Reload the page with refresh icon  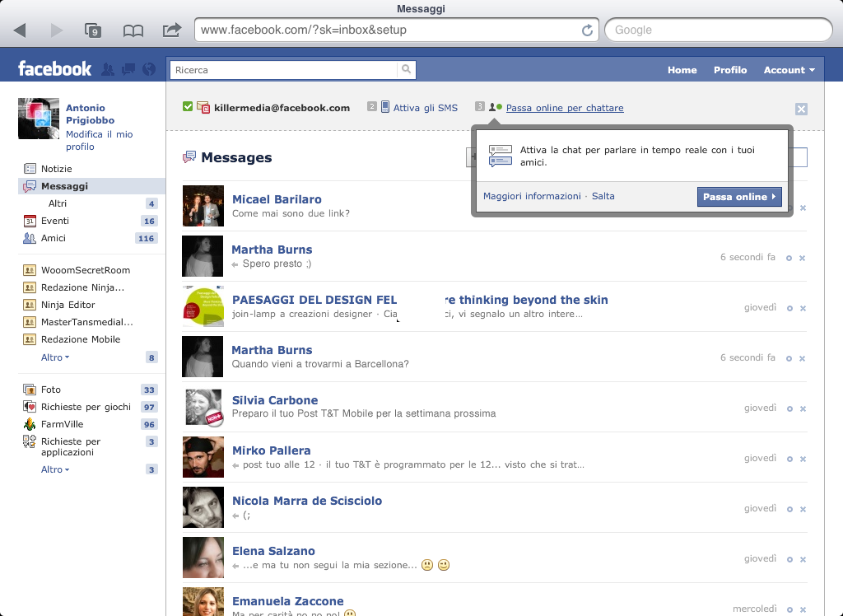click(x=587, y=30)
